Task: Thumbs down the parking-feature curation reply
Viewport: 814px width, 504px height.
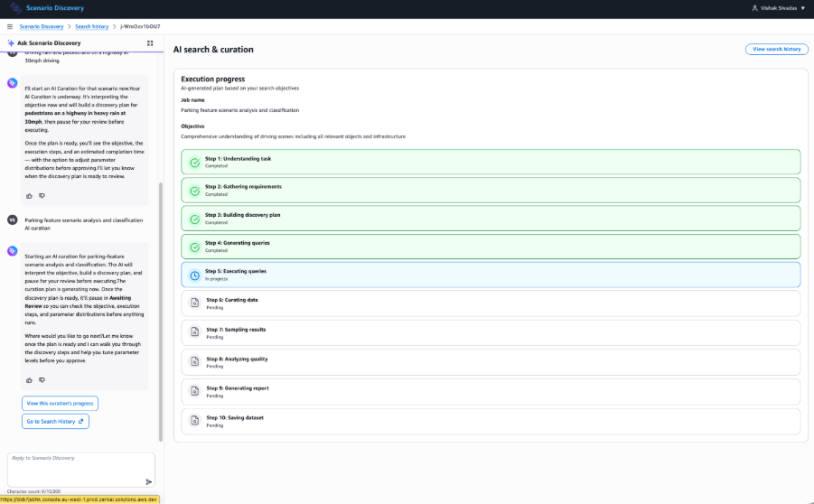Action: pos(42,380)
